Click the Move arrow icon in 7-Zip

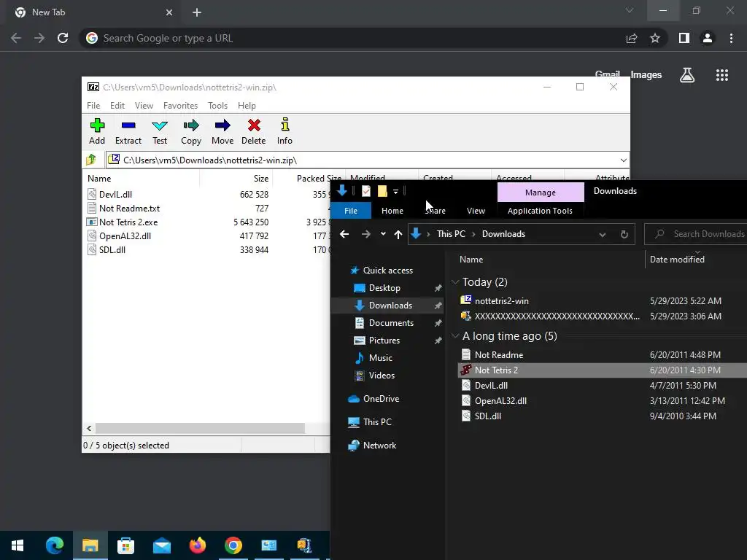pyautogui.click(x=222, y=131)
